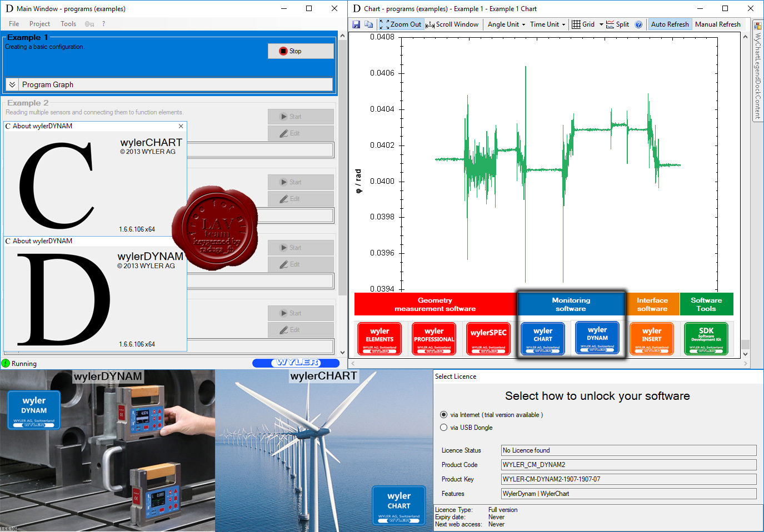
Task: Select the Geometry measurement software category
Action: [435, 304]
